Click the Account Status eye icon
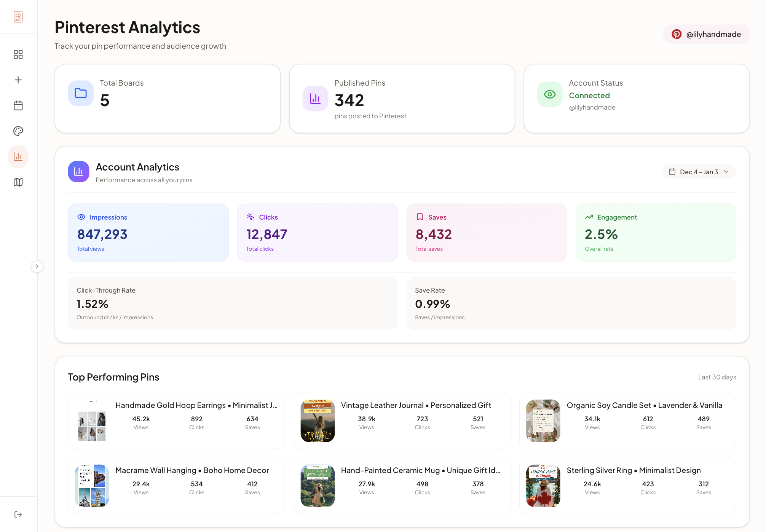The height and width of the screenshot is (532, 766). tap(549, 94)
